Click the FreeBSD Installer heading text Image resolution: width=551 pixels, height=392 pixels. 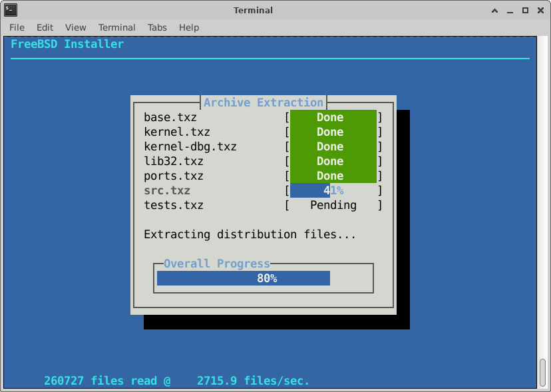[x=67, y=44]
